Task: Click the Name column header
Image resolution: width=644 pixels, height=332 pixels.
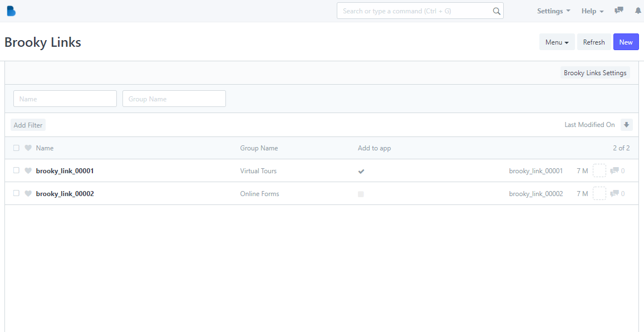Action: click(45, 148)
